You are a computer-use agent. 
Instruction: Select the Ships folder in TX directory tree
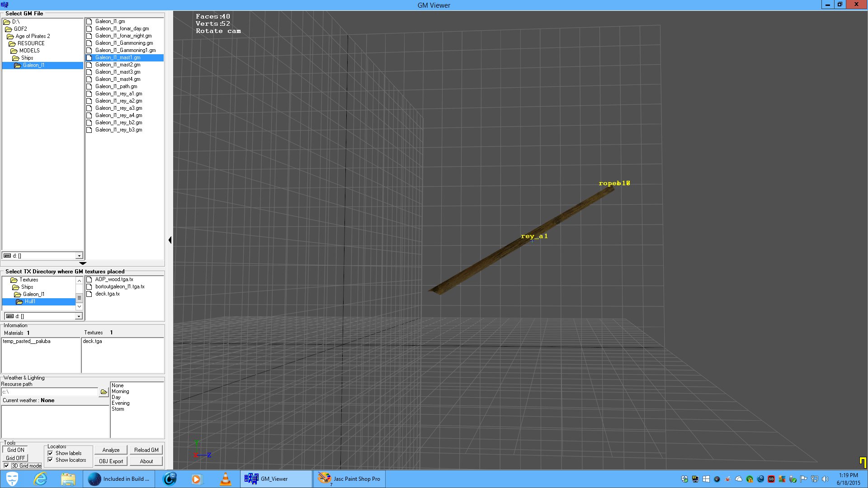pyautogui.click(x=27, y=287)
